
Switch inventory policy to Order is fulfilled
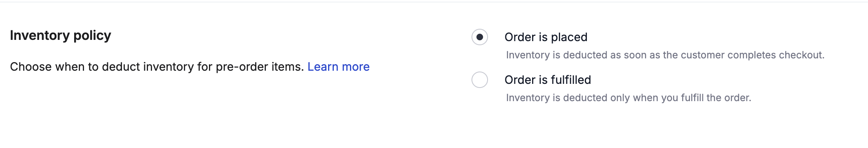[x=480, y=80]
